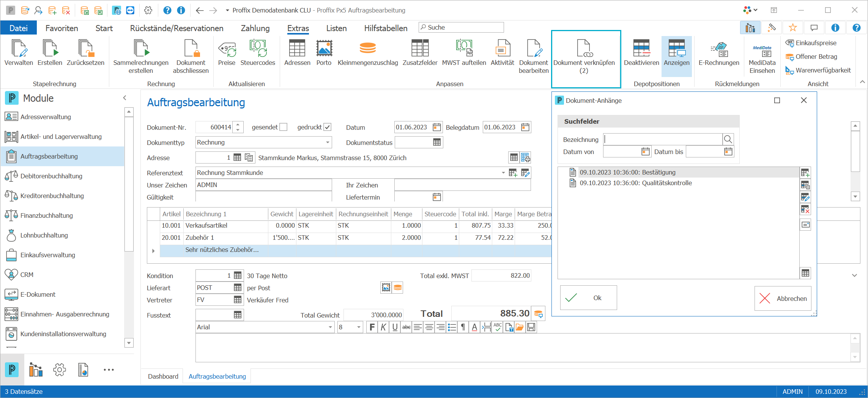Open the font size 8 dropdown
The image size is (868, 398).
tap(359, 327)
